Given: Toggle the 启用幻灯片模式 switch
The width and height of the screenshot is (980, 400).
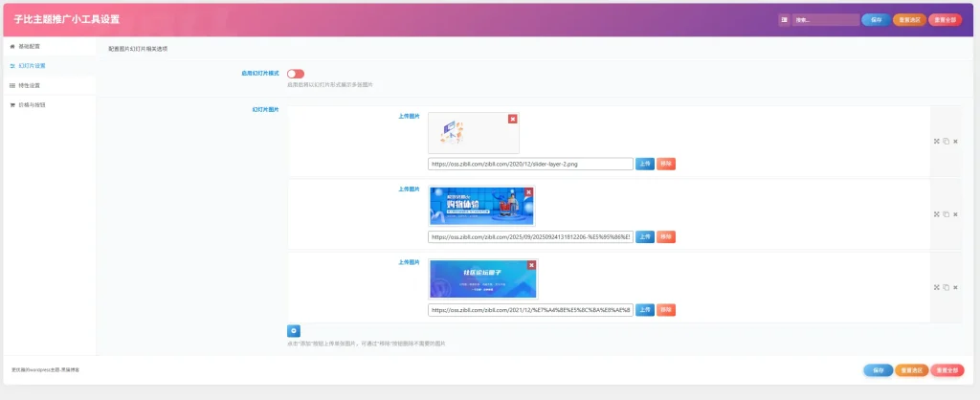Looking at the screenshot, I should pyautogui.click(x=295, y=74).
